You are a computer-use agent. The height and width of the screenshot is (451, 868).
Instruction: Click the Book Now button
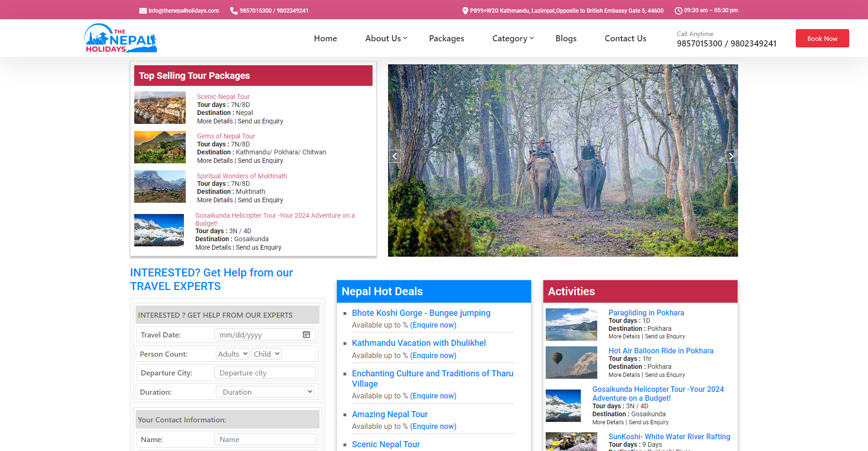[x=822, y=38]
